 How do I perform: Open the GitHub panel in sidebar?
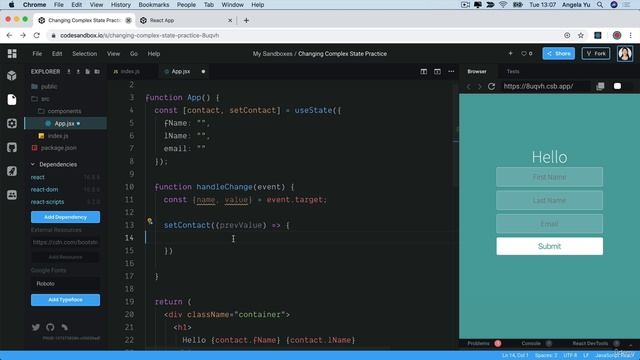[x=12, y=147]
